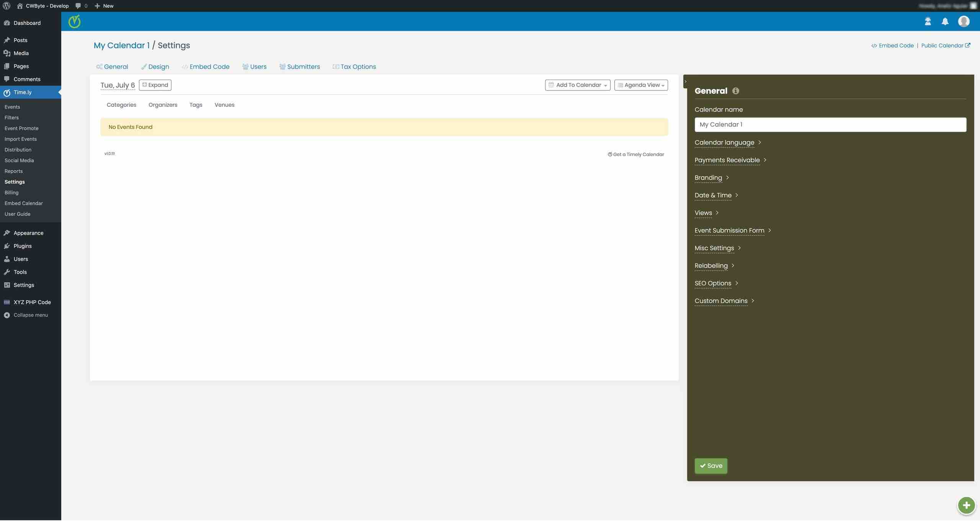This screenshot has width=980, height=521.
Task: Click the WordPress logo icon
Action: click(x=7, y=6)
